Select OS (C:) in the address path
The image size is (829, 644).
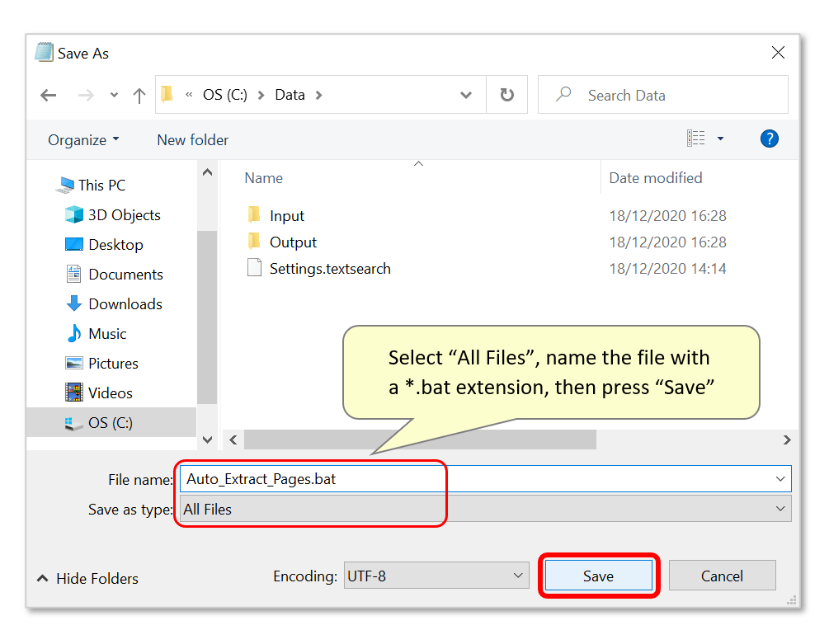click(224, 95)
